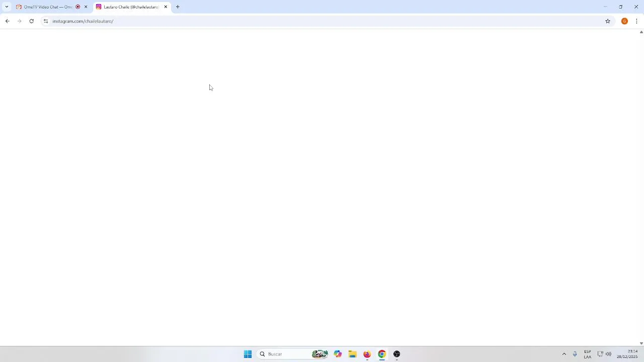
Task: Click the page scrollbar down arrow
Action: point(641,343)
